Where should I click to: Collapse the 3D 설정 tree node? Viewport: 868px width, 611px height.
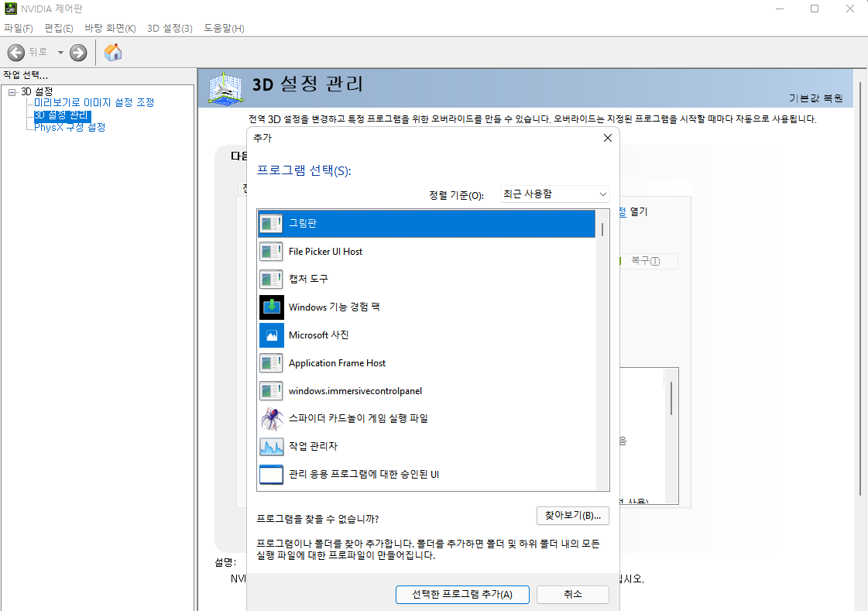pyautogui.click(x=12, y=92)
